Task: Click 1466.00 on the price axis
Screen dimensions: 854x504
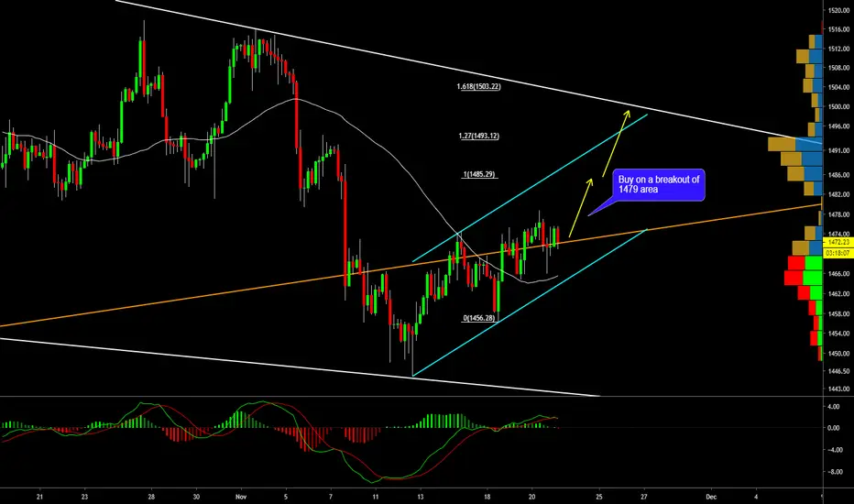Action: point(838,274)
